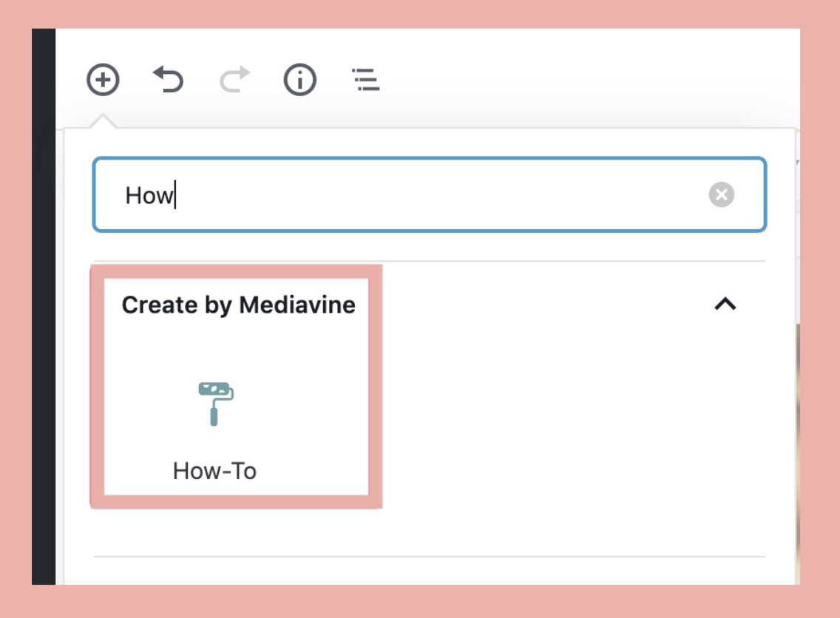The image size is (840, 618).
Task: Click the Create by Mediavine heading
Action: (x=238, y=305)
